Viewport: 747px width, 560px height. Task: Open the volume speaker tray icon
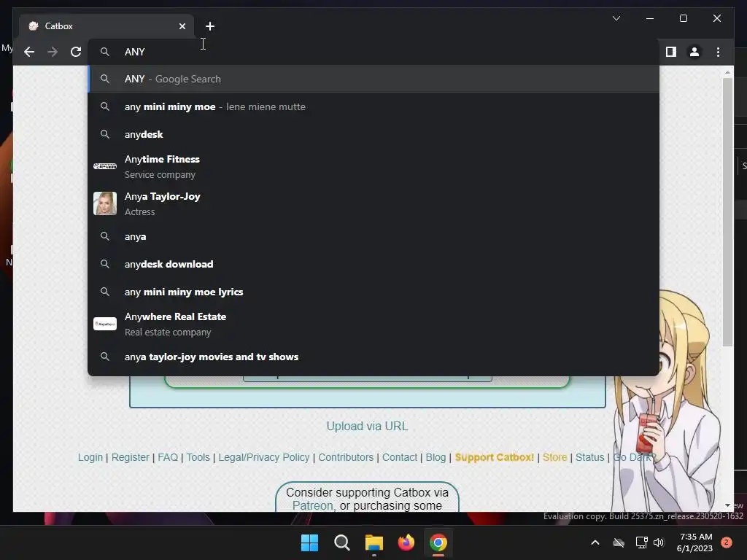(x=659, y=542)
